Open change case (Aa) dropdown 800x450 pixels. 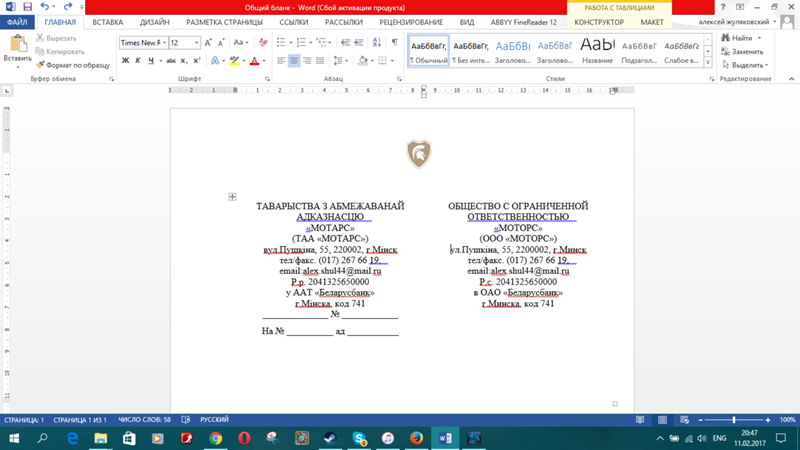[241, 43]
